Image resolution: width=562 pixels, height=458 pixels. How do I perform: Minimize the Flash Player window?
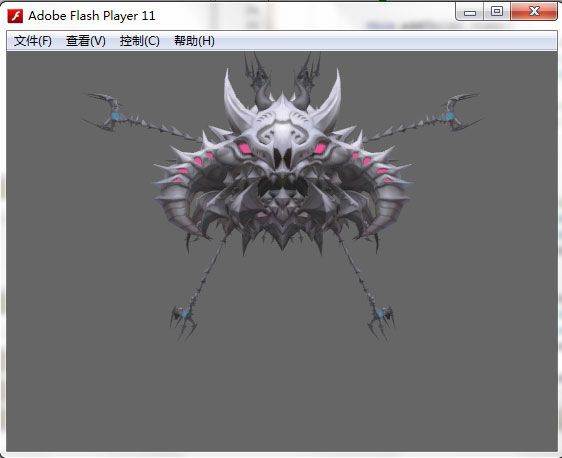tap(470, 12)
